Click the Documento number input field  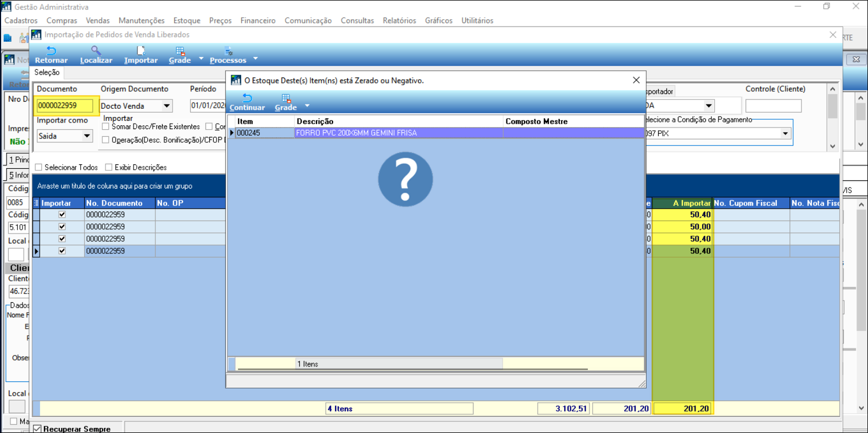coord(65,106)
